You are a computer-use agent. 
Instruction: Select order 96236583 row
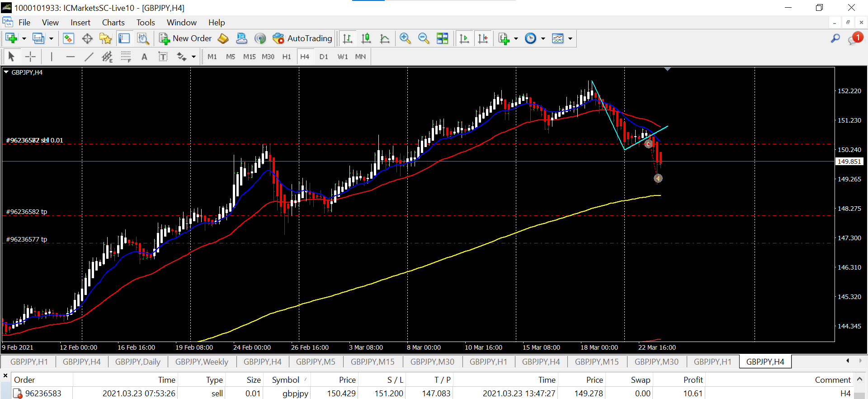pos(432,393)
